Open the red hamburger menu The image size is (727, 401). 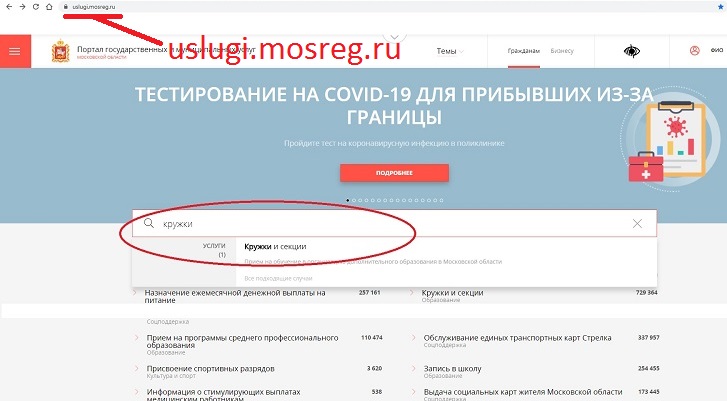pos(15,51)
